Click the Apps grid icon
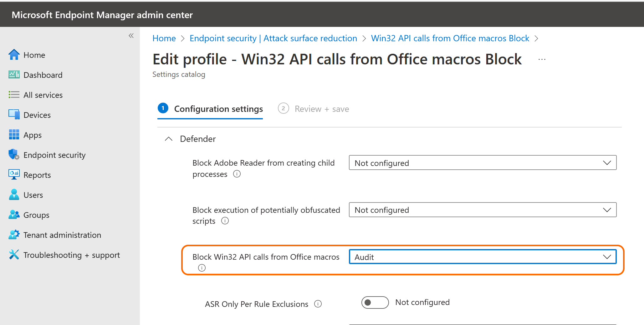This screenshot has height=325, width=644. point(14,135)
